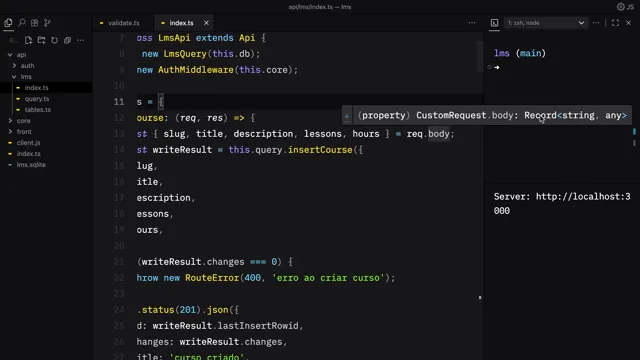Collapse all folders in Explorer
Screen dimensions: 640x360
click(x=67, y=40)
